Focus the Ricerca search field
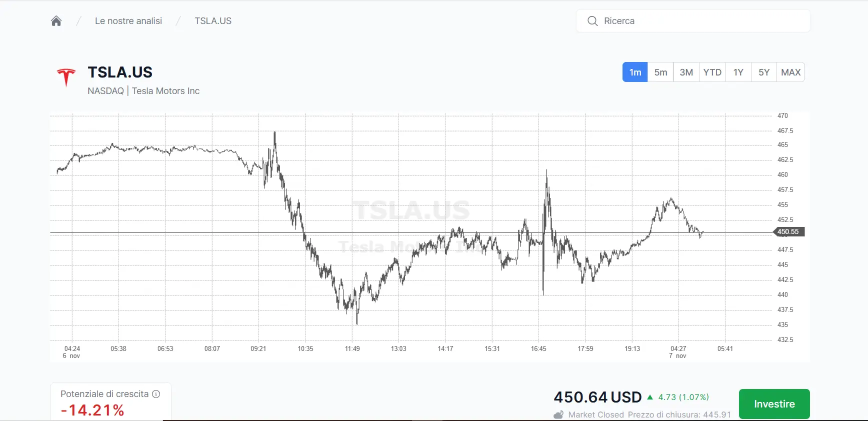Viewport: 868px width, 421px height. [x=700, y=21]
